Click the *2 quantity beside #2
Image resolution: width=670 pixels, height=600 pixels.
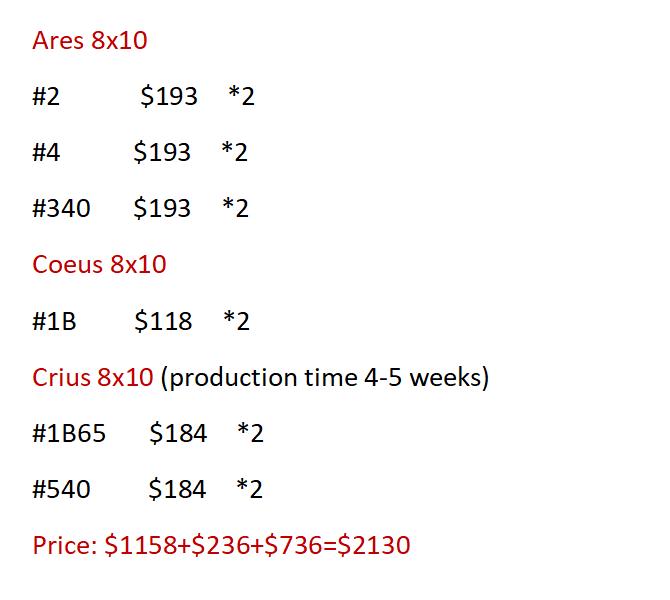coord(241,95)
